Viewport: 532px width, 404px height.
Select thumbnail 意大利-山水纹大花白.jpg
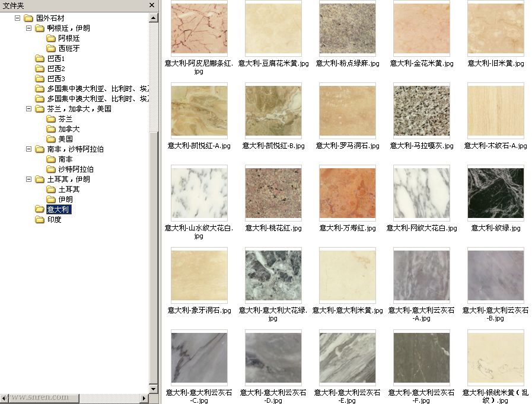[199, 193]
